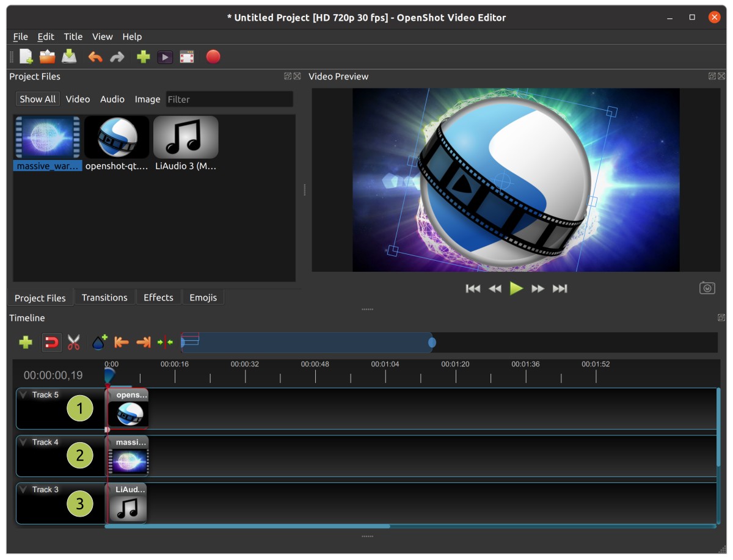Switch to the Effects tab
This screenshot has width=733, height=560.
click(x=158, y=297)
